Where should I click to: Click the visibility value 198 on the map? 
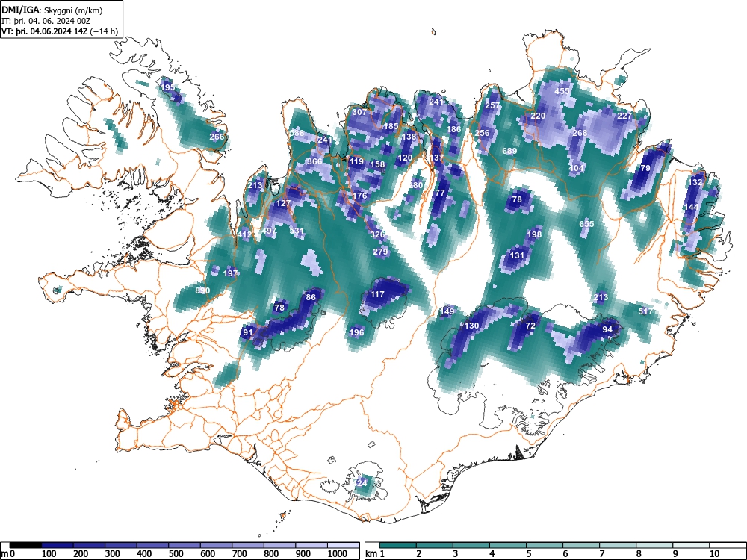[x=535, y=234]
